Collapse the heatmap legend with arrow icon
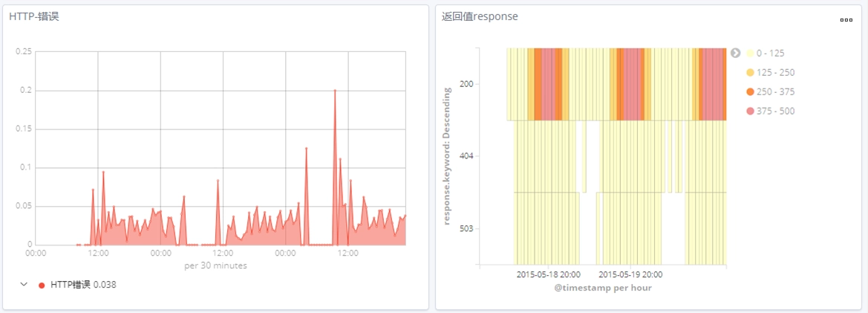Screen dimensions: 868x313 click(x=736, y=53)
